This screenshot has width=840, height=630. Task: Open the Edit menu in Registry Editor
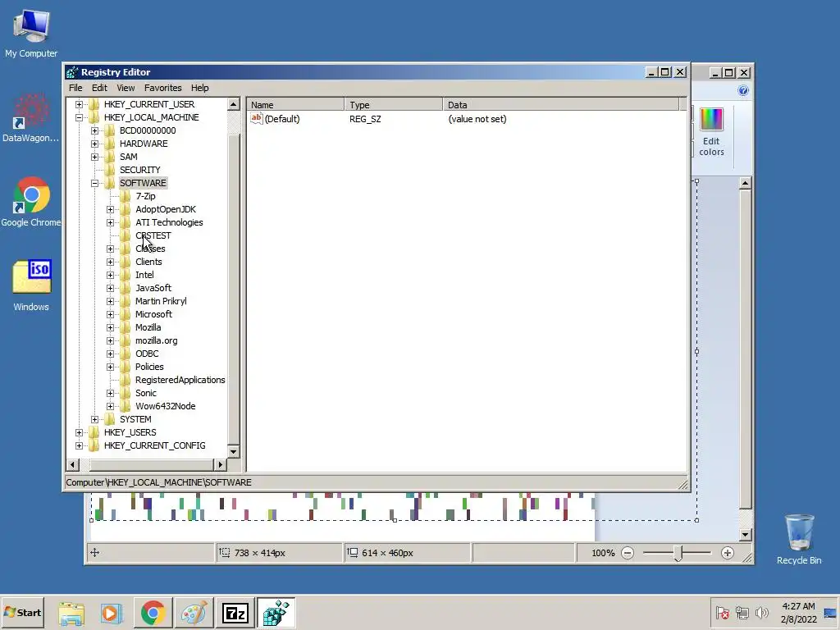point(99,88)
